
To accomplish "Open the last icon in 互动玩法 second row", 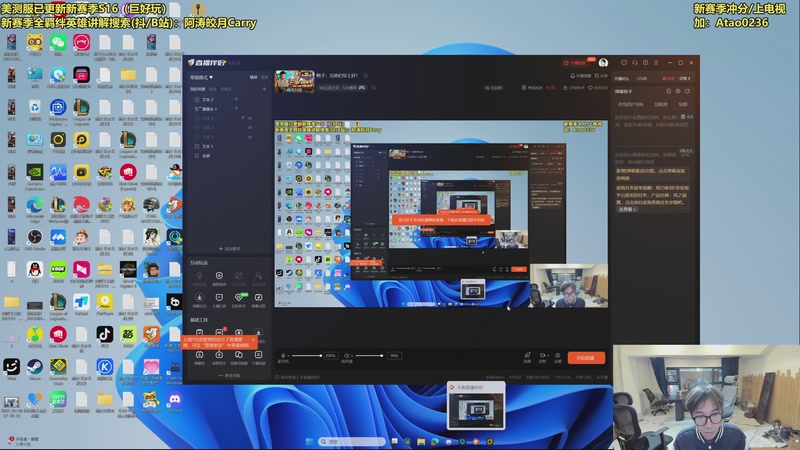I will click(x=259, y=299).
